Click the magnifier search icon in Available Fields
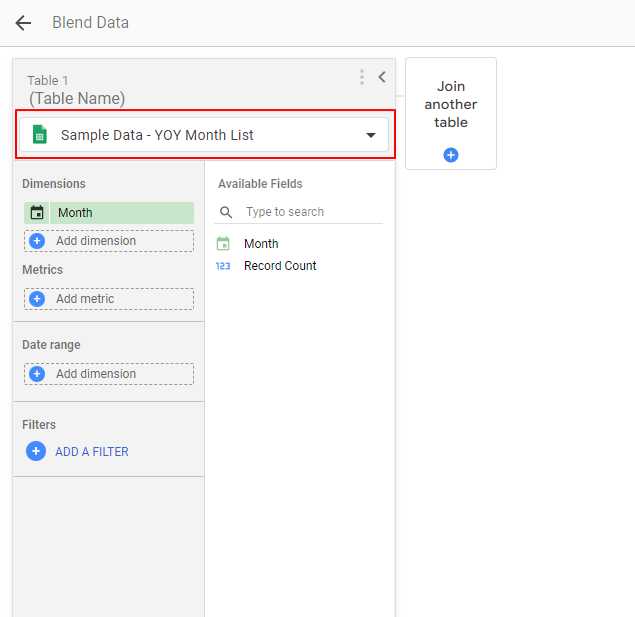This screenshot has width=635, height=617. point(226,212)
